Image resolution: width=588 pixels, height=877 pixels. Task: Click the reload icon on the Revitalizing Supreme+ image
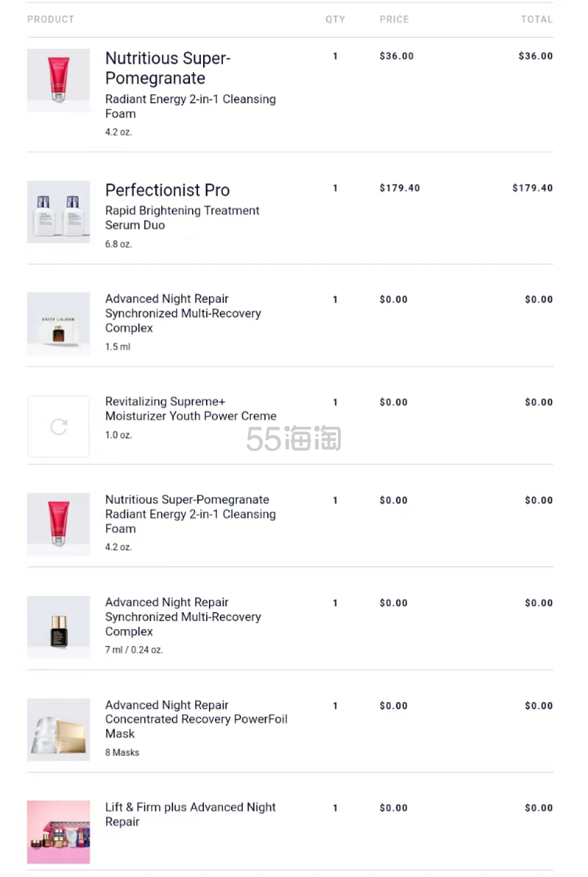tap(59, 427)
